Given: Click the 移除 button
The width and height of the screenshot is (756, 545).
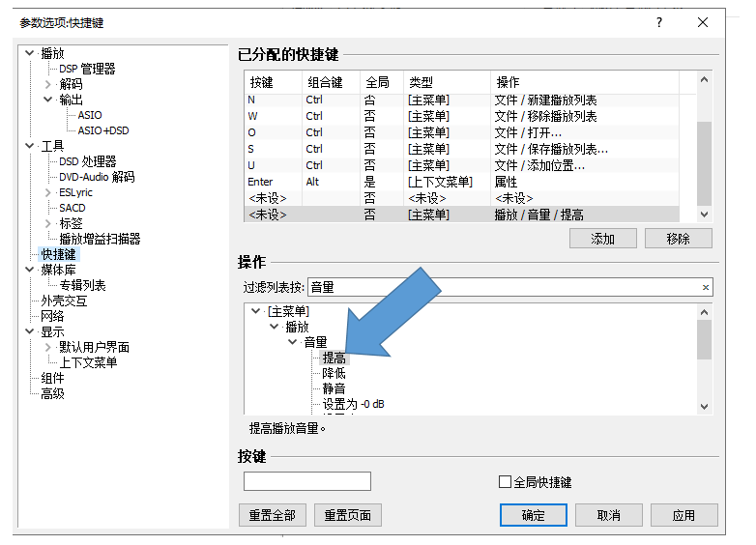Looking at the screenshot, I should [678, 239].
